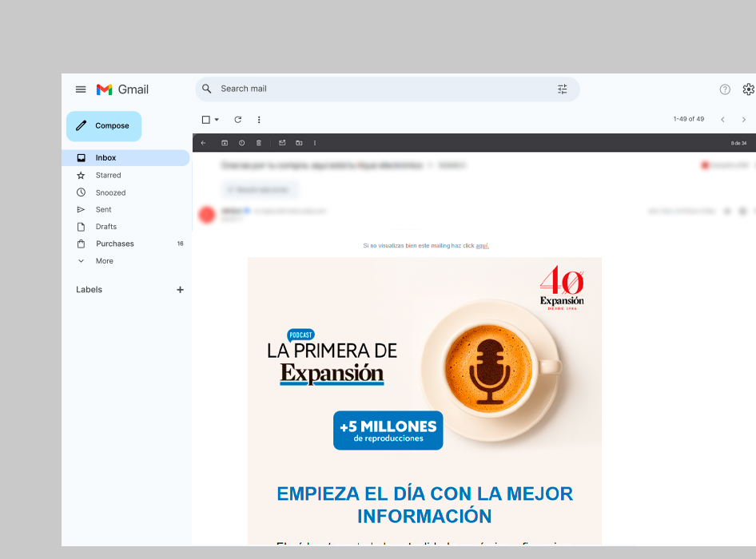Click the Labels heading
756x559 pixels.
point(90,290)
